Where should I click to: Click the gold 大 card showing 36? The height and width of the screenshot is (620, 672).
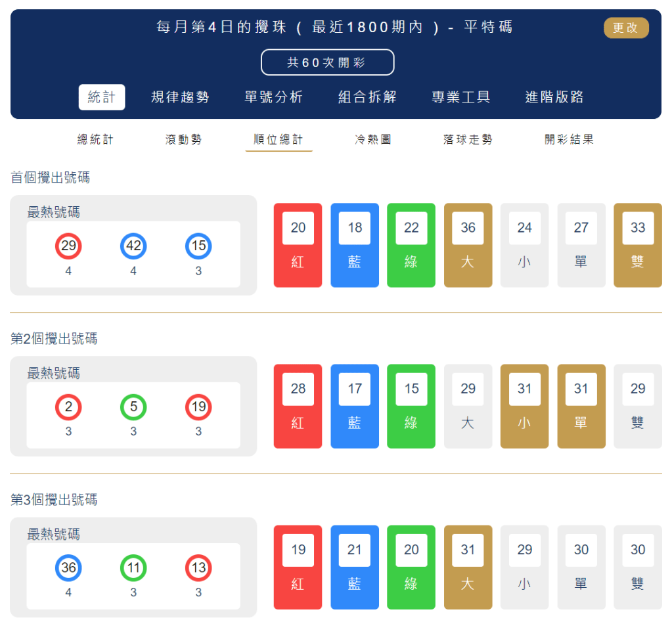point(468,245)
